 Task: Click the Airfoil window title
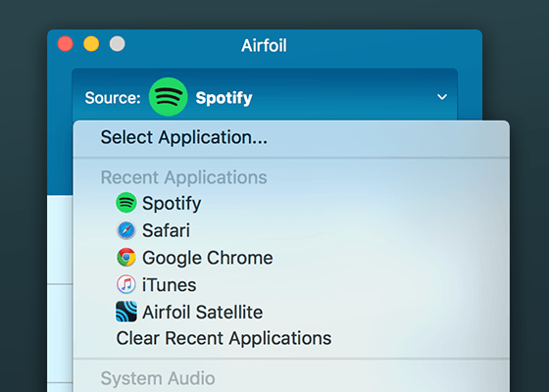264,45
